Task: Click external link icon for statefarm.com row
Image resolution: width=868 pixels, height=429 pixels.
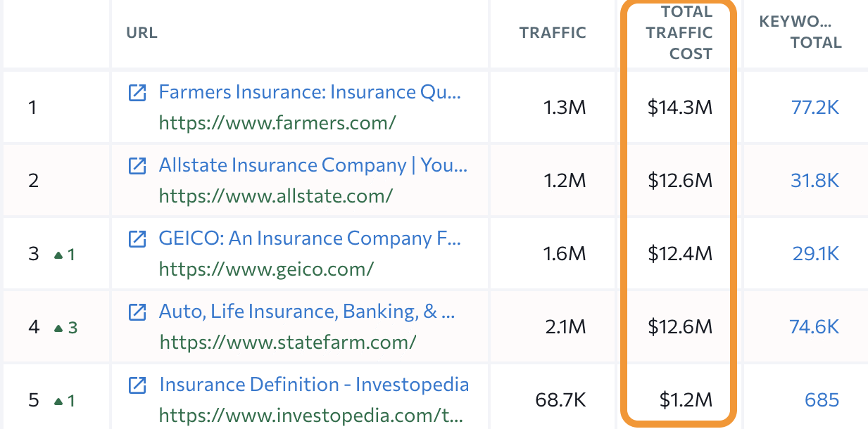Action: [x=137, y=312]
